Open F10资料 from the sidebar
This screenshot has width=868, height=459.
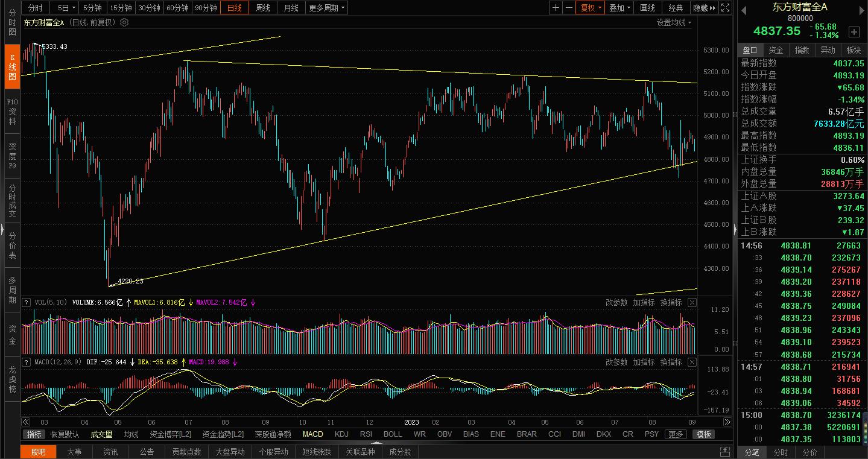[12, 112]
